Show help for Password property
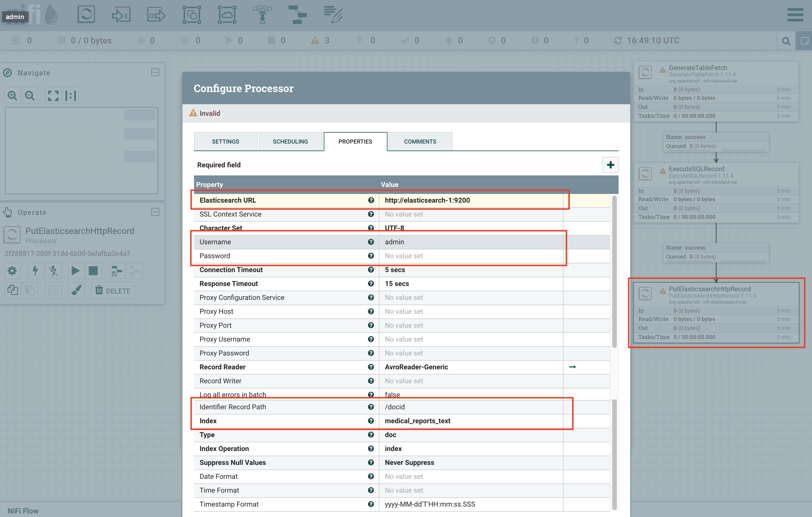Screen dimensions: 812x517 [x=371, y=256]
